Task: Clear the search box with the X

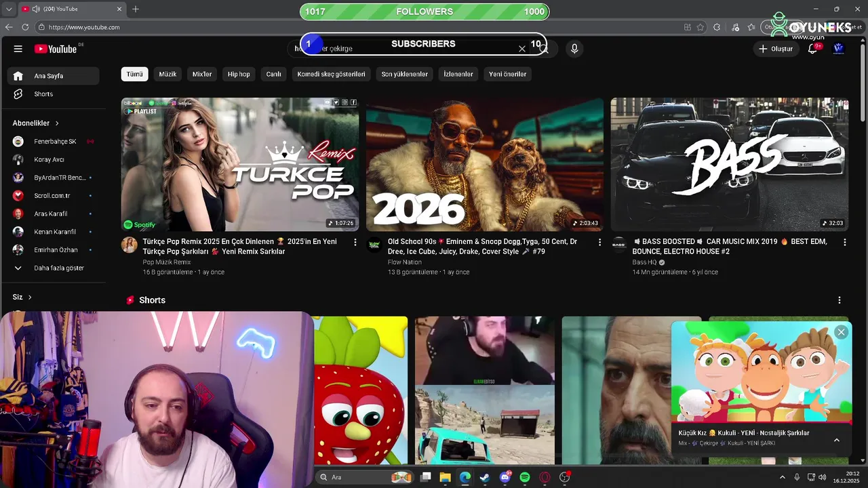Action: pos(522,49)
